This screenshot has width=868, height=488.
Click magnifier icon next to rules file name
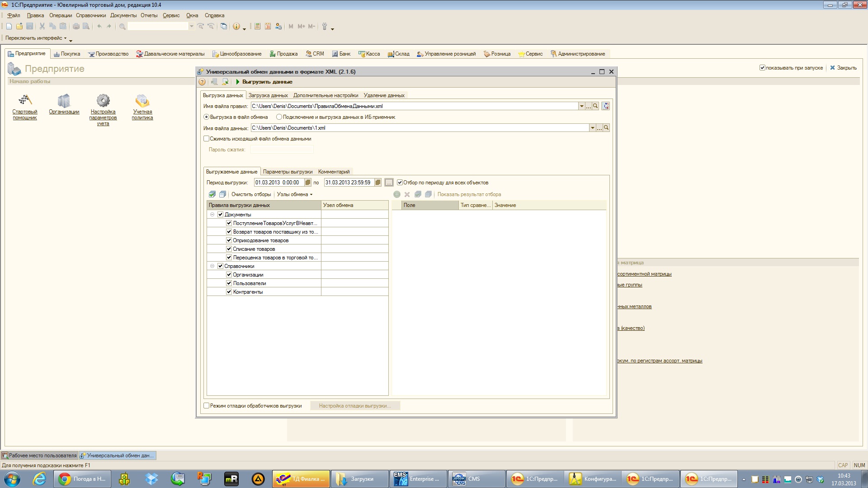[595, 106]
